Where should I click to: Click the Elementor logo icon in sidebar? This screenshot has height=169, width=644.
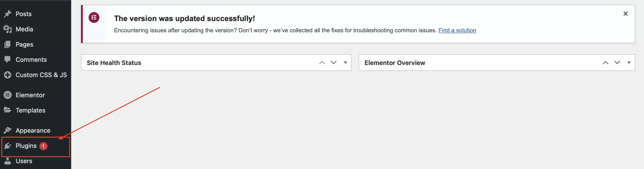tap(8, 95)
